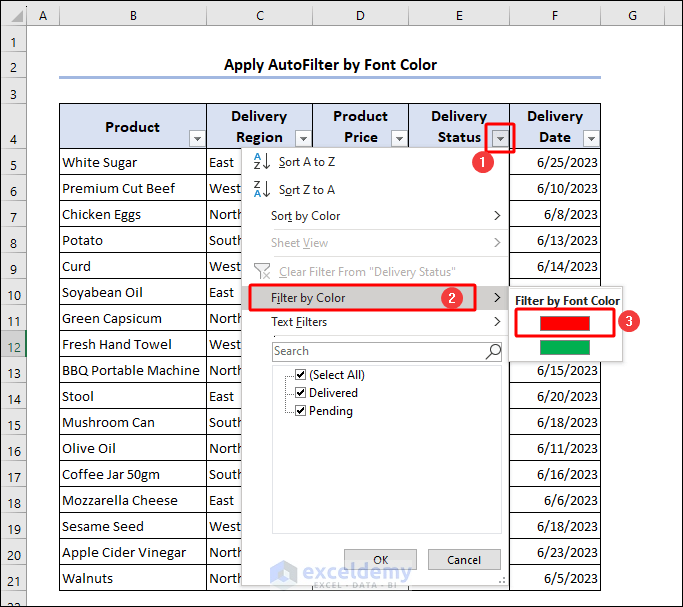Select cell White Sugar

point(133,162)
